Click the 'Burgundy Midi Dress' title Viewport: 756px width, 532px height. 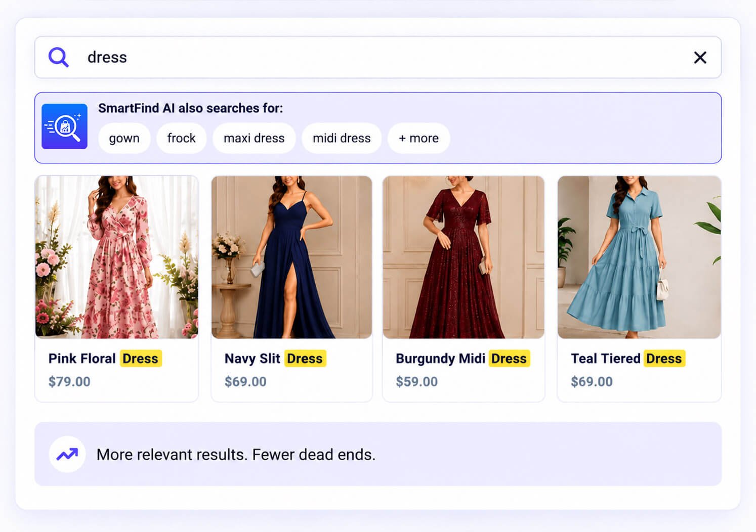[463, 359]
